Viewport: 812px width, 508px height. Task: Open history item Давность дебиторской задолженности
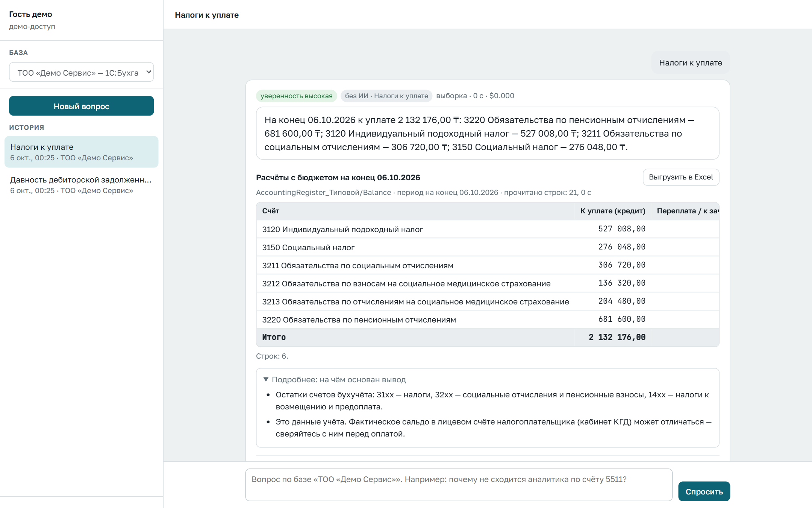pos(81,185)
